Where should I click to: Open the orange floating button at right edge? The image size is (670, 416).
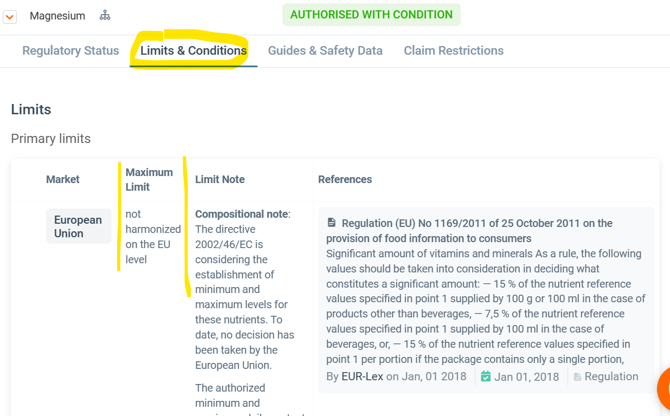663,390
